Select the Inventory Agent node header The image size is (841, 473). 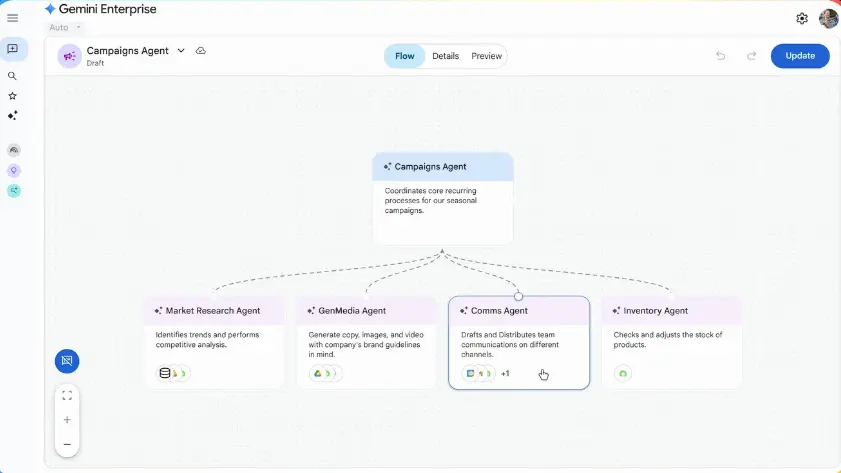point(672,311)
